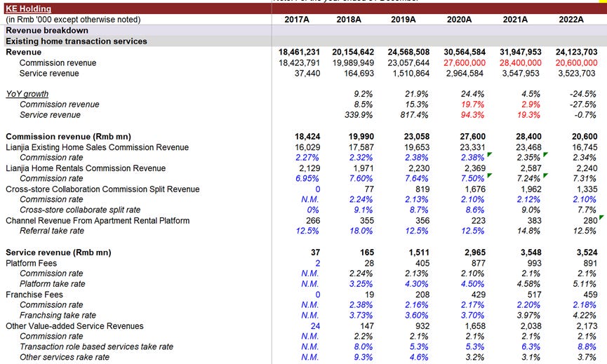Click Other services rake rate 2018A 9.3%
This screenshot has height=364, width=607.
(363, 357)
